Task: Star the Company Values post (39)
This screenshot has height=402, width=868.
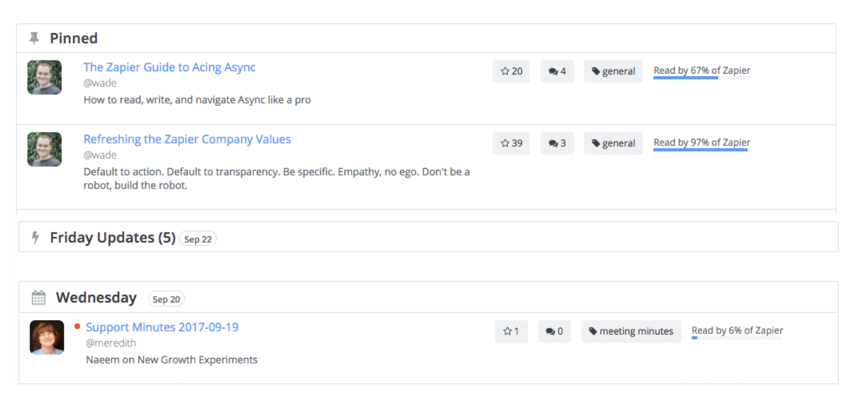Action: tap(511, 143)
